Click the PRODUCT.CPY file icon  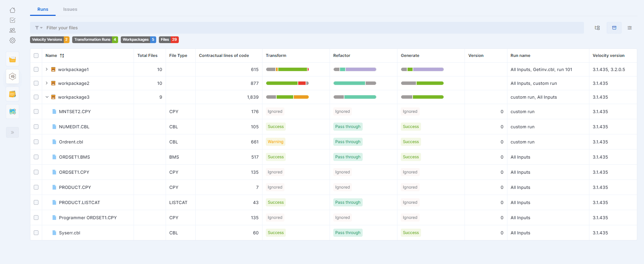54,187
